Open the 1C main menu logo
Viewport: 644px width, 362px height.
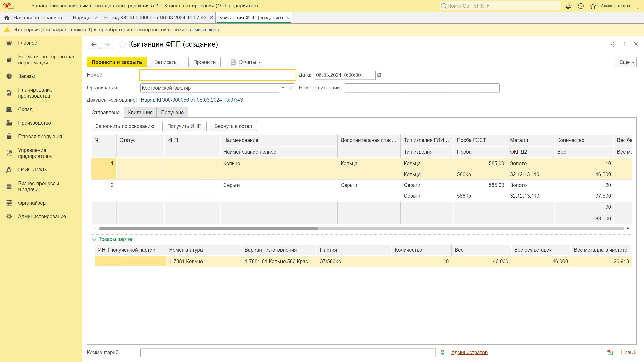coord(8,6)
